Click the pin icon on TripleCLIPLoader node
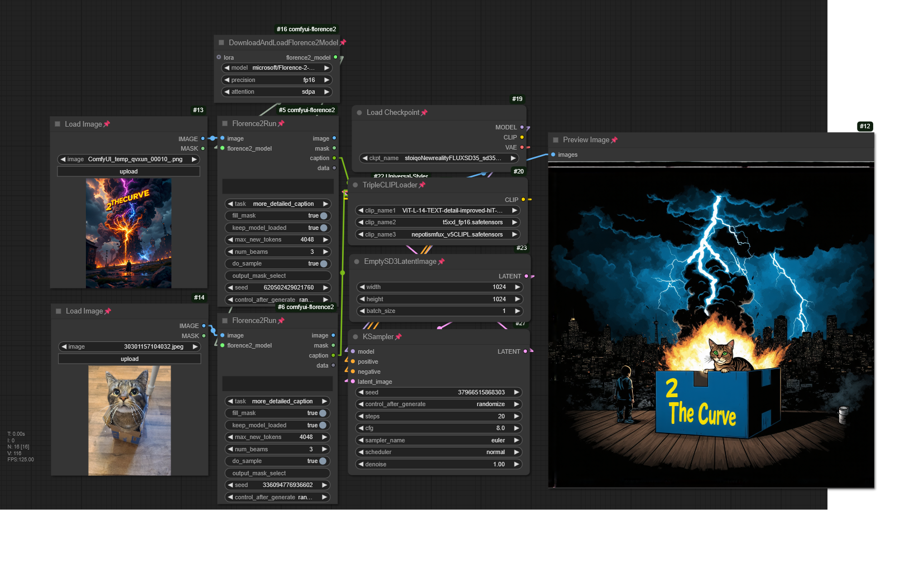Viewport: 924px width, 569px height. pyautogui.click(x=422, y=185)
